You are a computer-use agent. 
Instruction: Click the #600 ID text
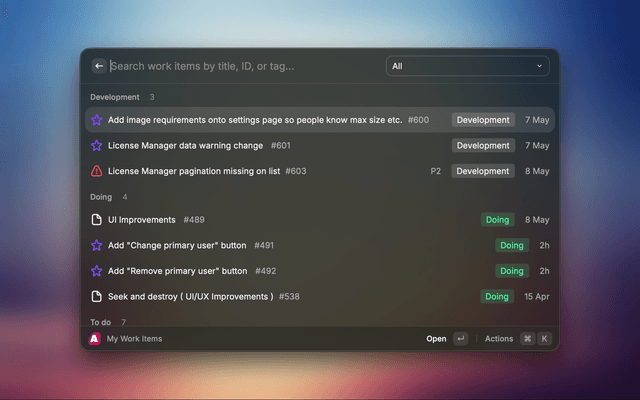[418, 120]
